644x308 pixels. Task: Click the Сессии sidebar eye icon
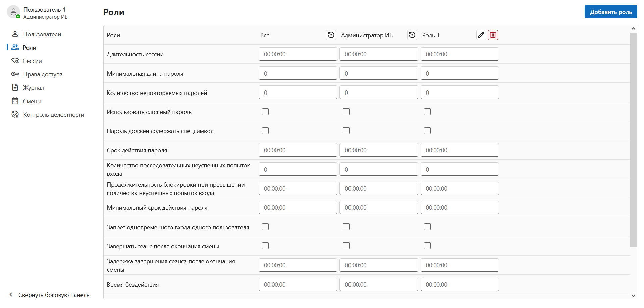tap(15, 61)
